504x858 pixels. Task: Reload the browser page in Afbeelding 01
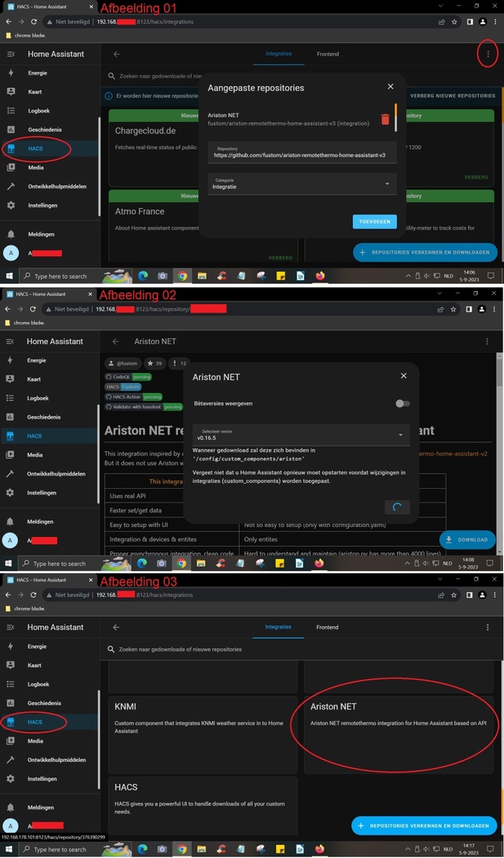pyautogui.click(x=34, y=22)
